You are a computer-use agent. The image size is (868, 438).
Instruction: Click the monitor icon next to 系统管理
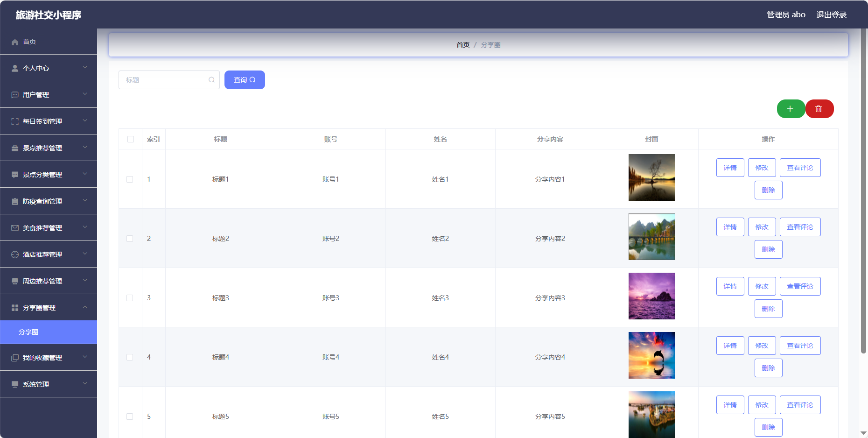click(x=15, y=384)
